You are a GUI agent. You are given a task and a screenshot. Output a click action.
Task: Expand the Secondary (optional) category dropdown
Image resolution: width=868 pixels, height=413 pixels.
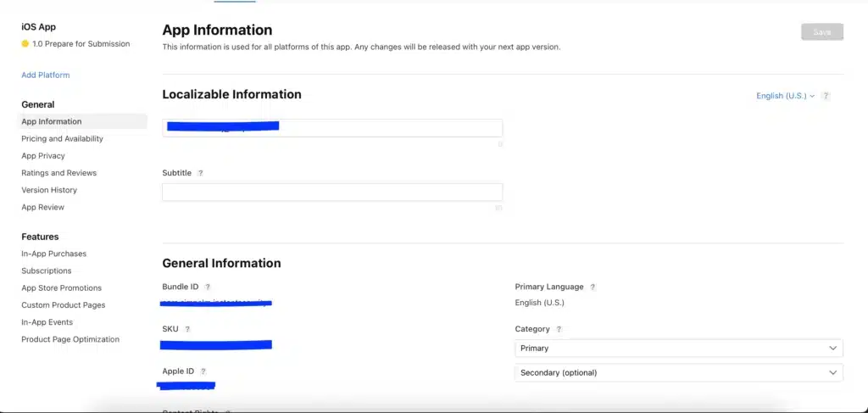point(678,372)
